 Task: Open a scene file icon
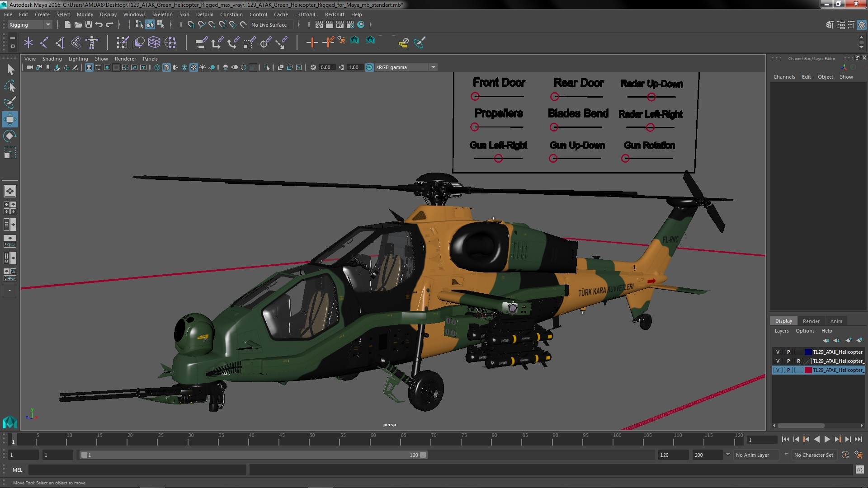78,25
